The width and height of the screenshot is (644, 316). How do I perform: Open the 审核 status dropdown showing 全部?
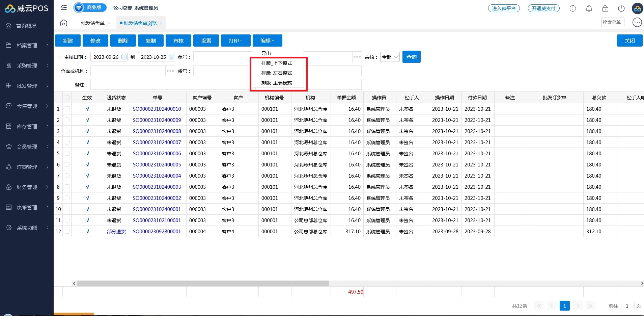pos(390,57)
